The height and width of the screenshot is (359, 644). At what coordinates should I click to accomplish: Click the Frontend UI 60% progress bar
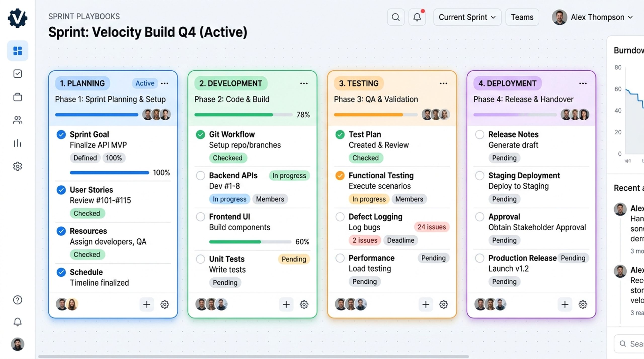click(250, 242)
